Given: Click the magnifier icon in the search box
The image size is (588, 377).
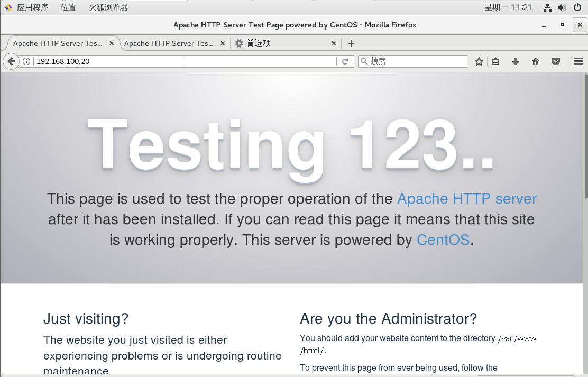Looking at the screenshot, I should tap(364, 61).
